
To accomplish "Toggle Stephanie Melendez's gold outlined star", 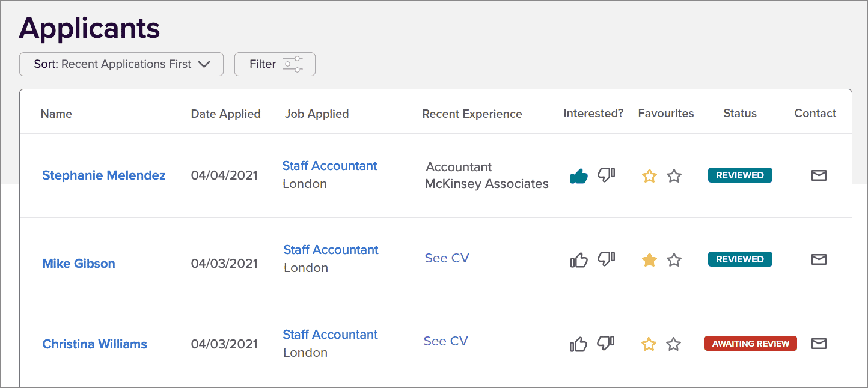I will [x=649, y=176].
